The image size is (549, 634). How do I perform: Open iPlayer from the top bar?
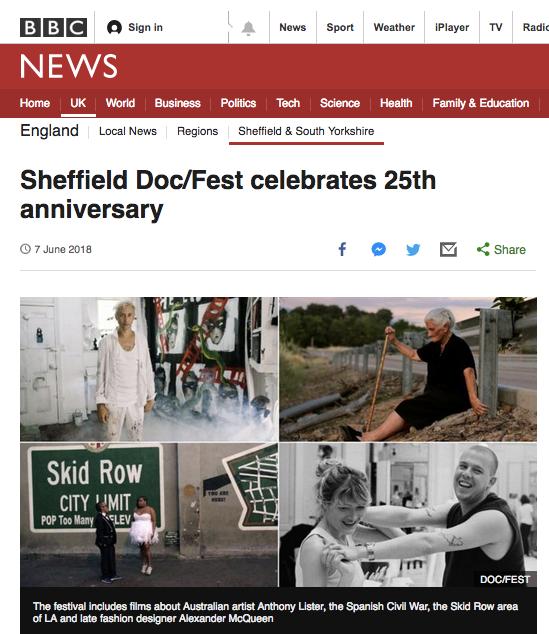(452, 27)
